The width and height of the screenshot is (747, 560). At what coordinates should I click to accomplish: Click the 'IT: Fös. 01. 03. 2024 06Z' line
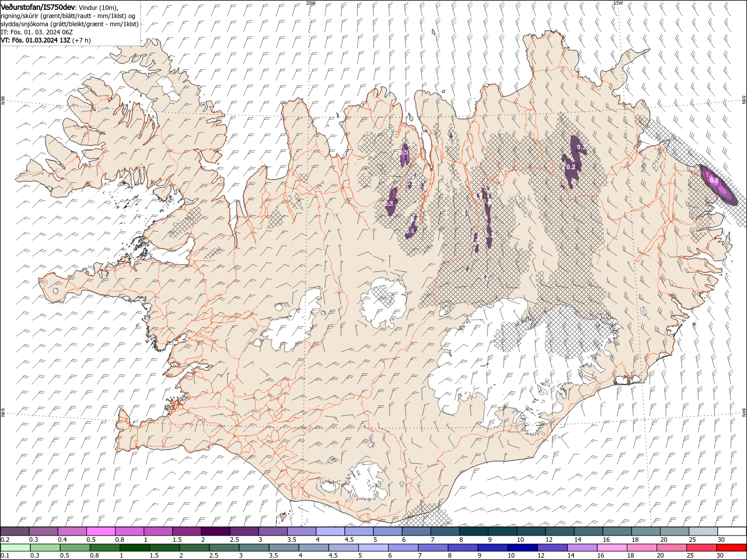click(x=37, y=32)
